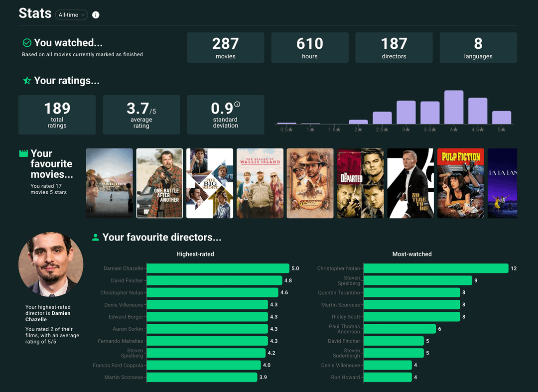Image resolution: width=538 pixels, height=392 pixels.
Task: Open the All-time period dropdown
Action: point(72,15)
